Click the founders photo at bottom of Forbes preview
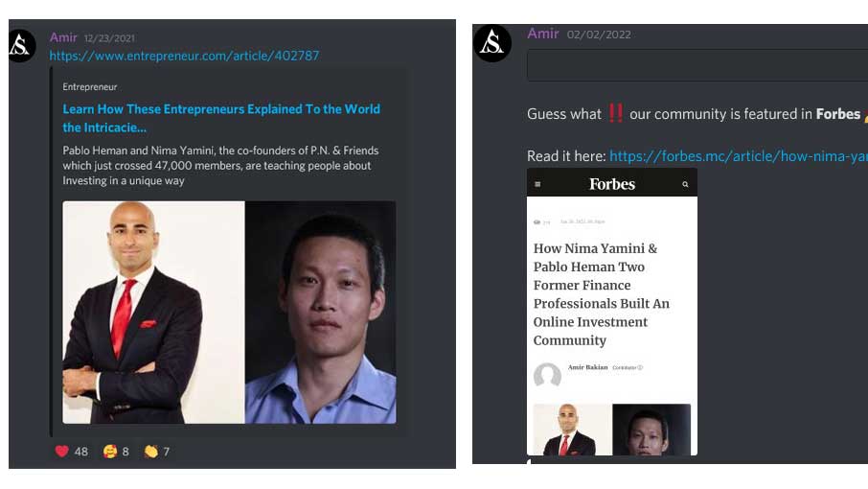 612,430
